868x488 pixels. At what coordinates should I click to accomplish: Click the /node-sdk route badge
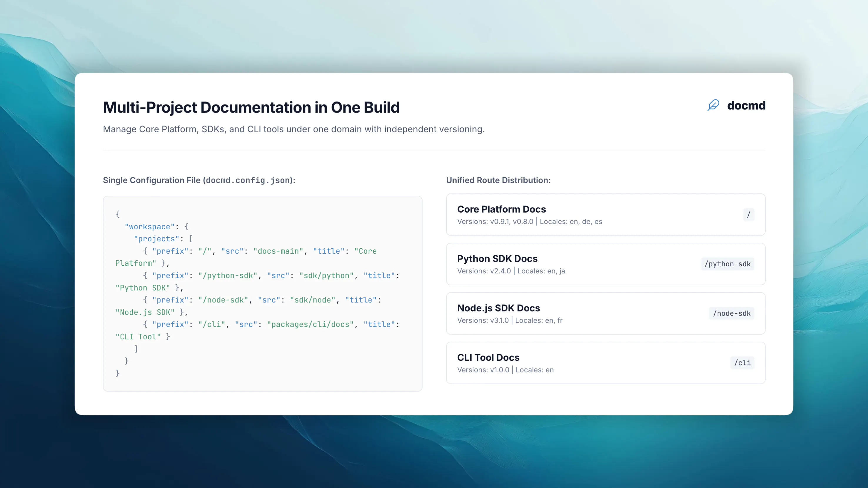(x=732, y=313)
